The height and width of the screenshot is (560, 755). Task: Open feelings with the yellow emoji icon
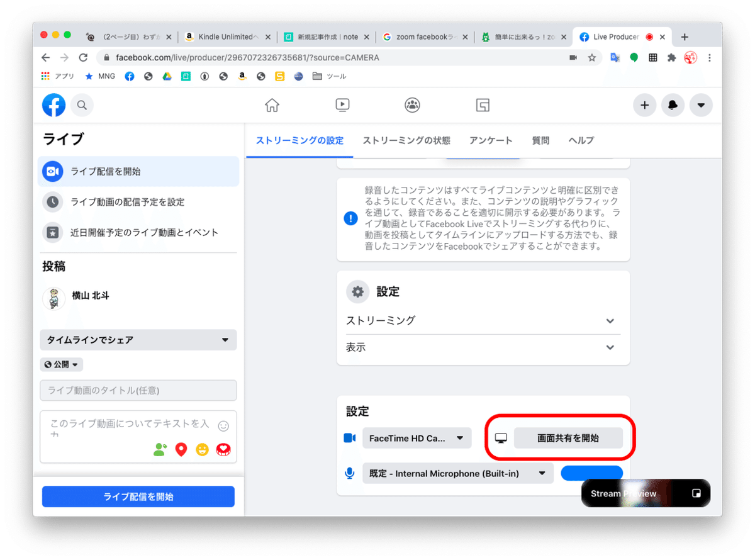click(x=202, y=449)
